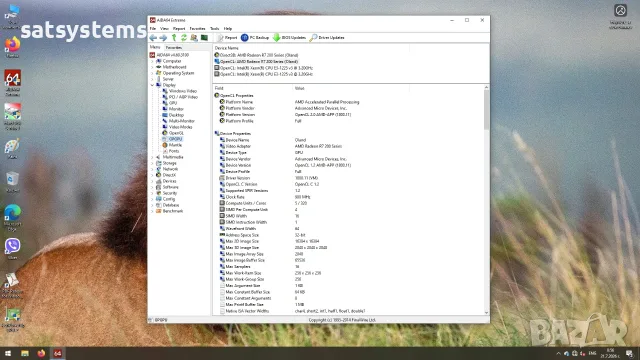Go back with the blue left arrow
The image size is (640, 360).
[153, 38]
